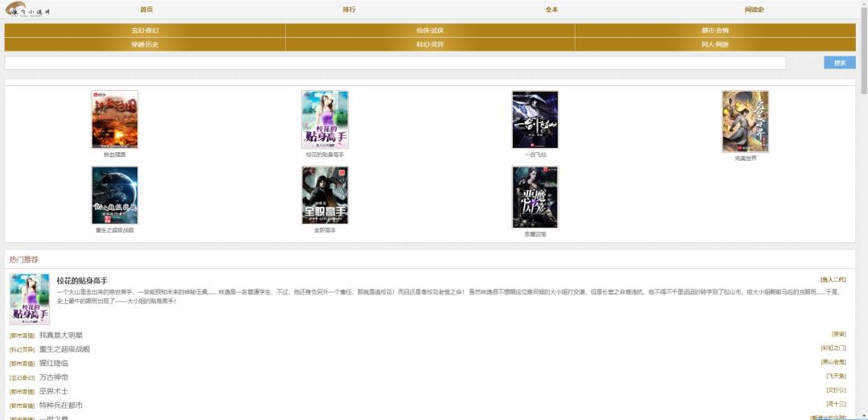The image size is (868, 420).
Task: Open the 恶魔囚笼 book cover
Action: pyautogui.click(x=535, y=196)
